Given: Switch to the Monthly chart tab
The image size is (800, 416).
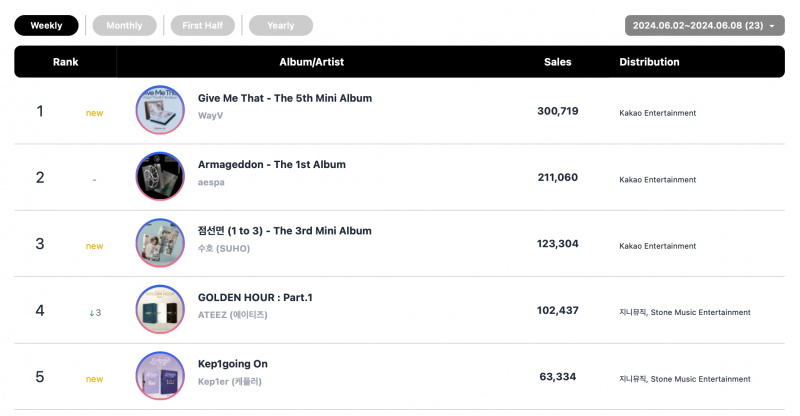Looking at the screenshot, I should (x=124, y=26).
